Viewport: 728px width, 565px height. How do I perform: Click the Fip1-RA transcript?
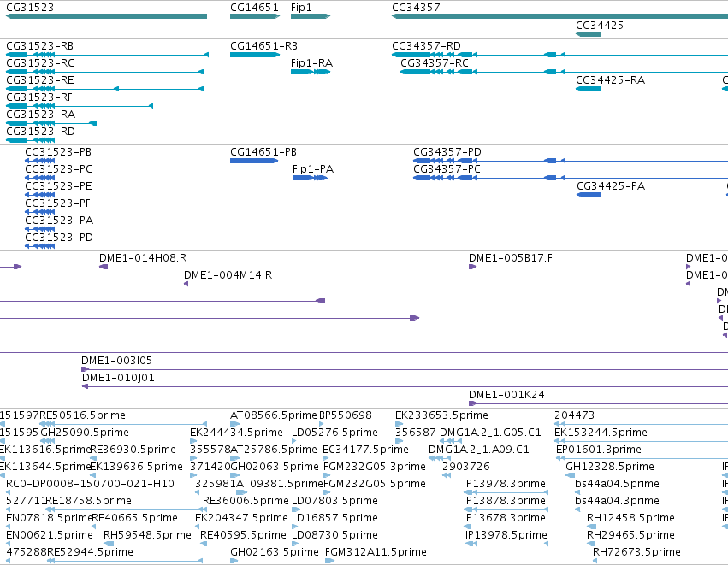311,72
